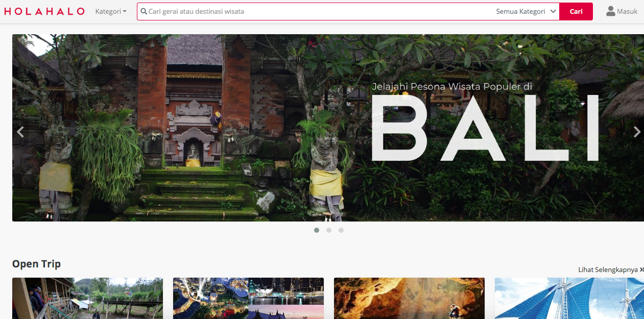Open second Open Trip card with city lights
Screen dimensions: 644x319
[x=248, y=298]
